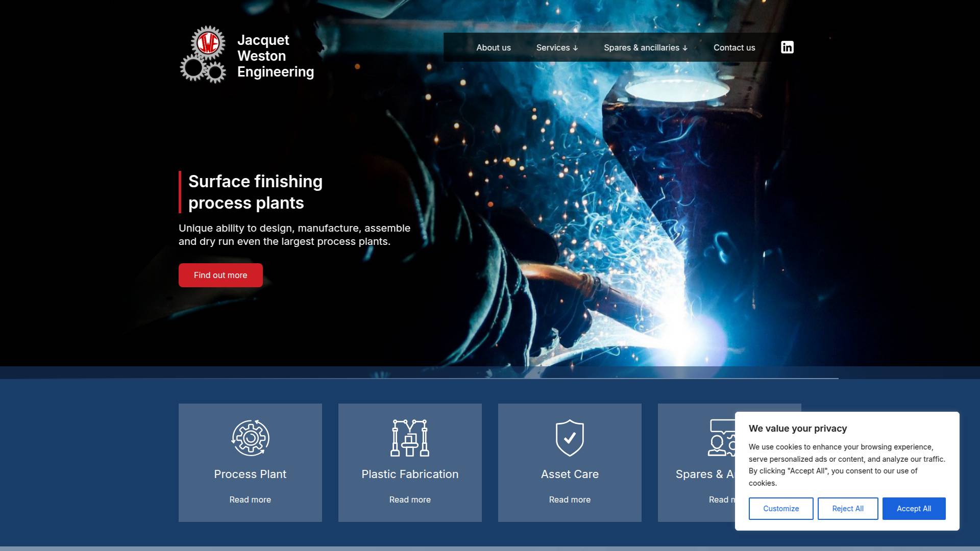Accept All cookies

pyautogui.click(x=914, y=509)
